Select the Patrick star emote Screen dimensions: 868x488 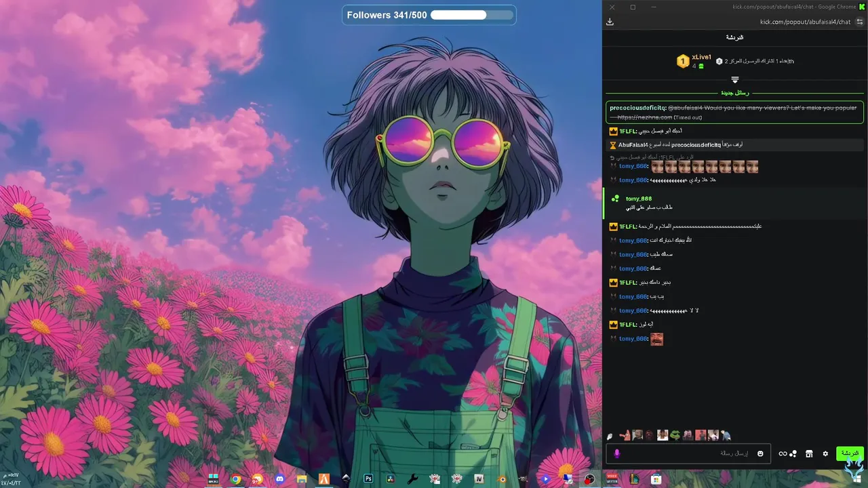[x=625, y=435]
